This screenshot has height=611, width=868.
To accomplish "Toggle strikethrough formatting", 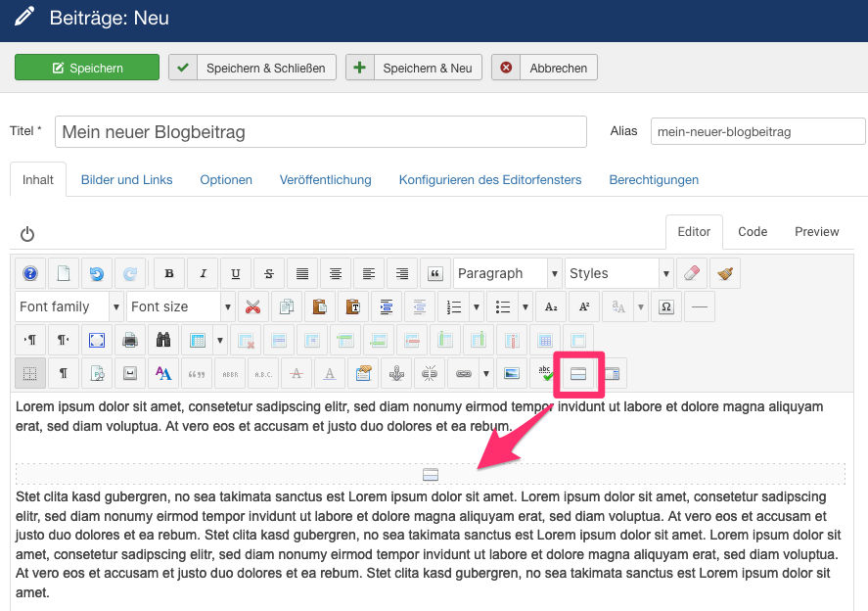I will click(x=268, y=273).
